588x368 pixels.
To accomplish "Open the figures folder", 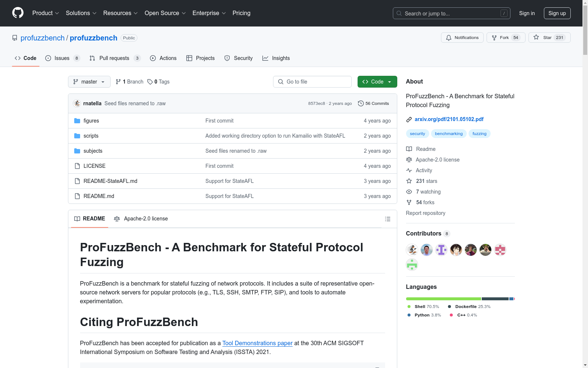I will tap(91, 121).
